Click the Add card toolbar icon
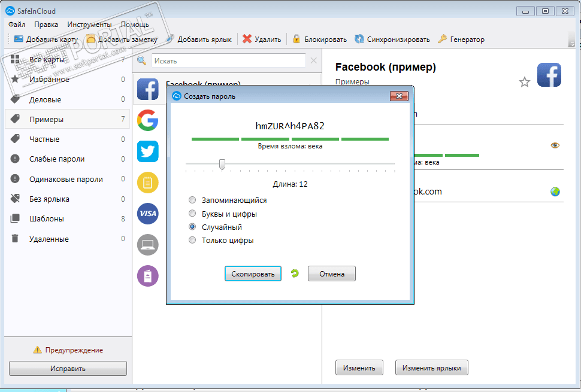The width and height of the screenshot is (581, 392). point(19,39)
